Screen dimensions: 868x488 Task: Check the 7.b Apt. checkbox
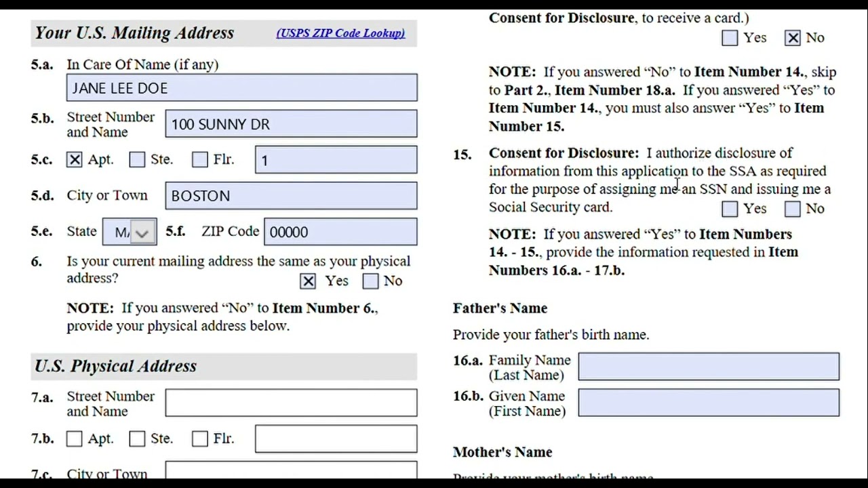75,439
